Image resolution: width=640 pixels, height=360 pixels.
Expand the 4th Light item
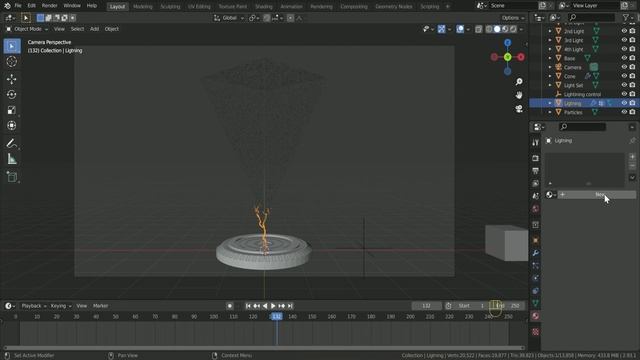(x=550, y=49)
